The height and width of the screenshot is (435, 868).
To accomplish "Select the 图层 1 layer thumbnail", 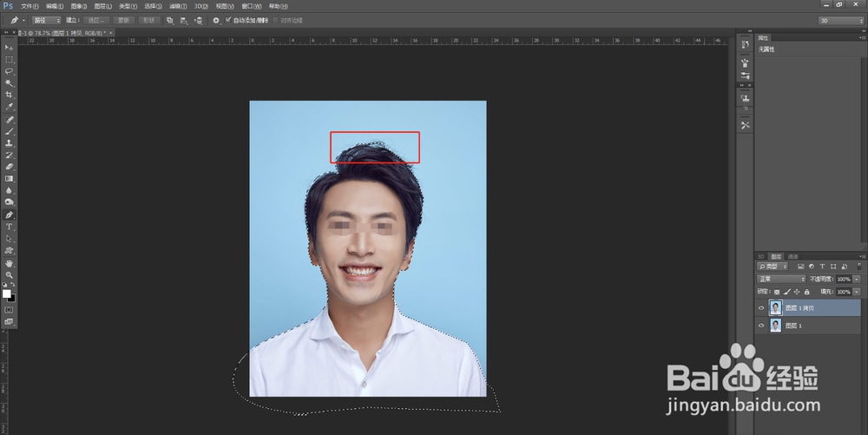I will click(775, 325).
